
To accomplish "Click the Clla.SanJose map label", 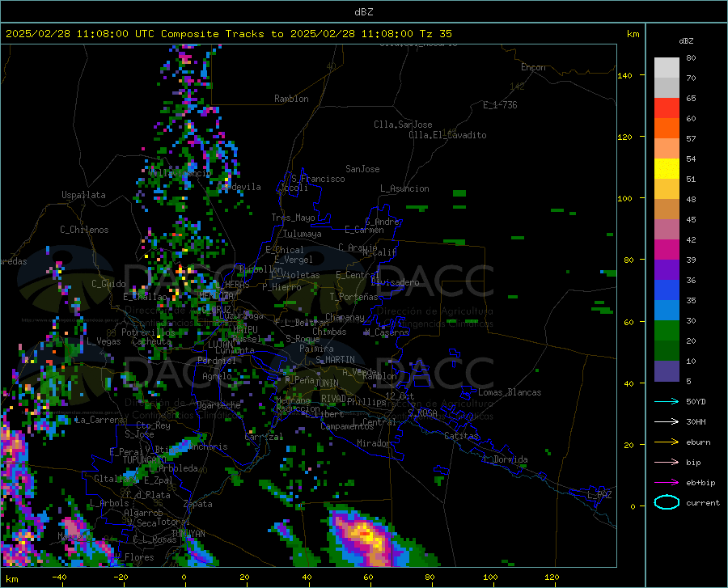I will [x=403, y=125].
